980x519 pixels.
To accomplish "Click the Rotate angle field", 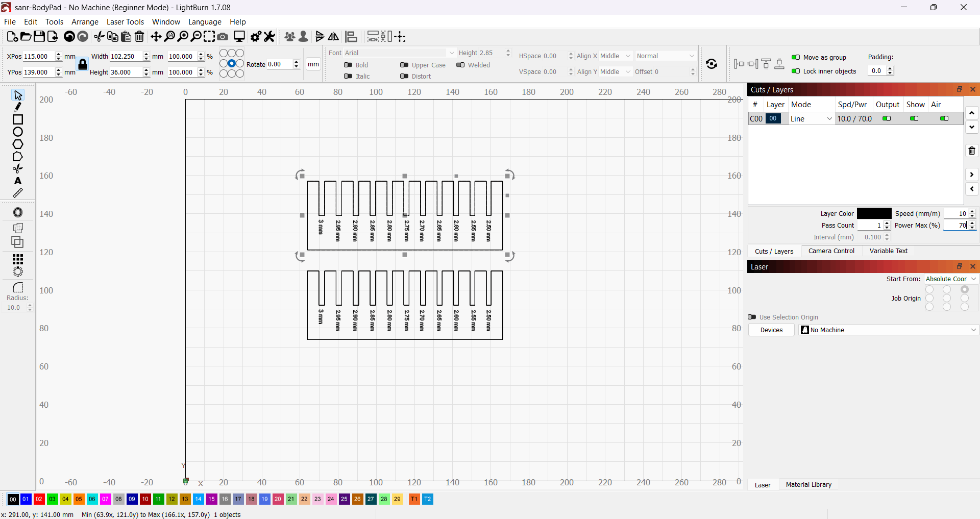I will pyautogui.click(x=280, y=64).
